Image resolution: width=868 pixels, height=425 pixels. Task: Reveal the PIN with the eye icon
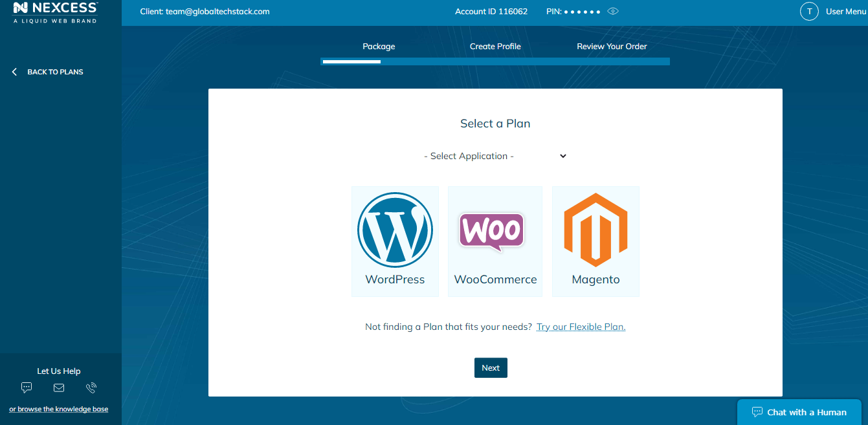613,11
